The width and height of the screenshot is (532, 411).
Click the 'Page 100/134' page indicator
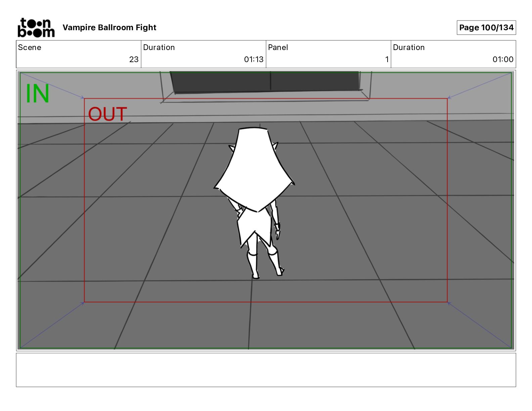(486, 28)
